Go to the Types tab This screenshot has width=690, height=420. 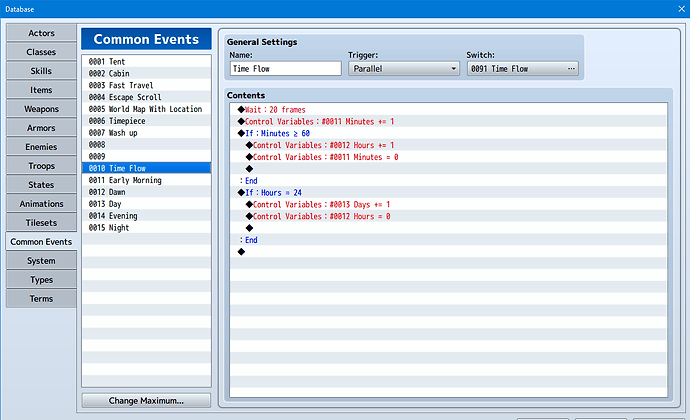(x=41, y=280)
